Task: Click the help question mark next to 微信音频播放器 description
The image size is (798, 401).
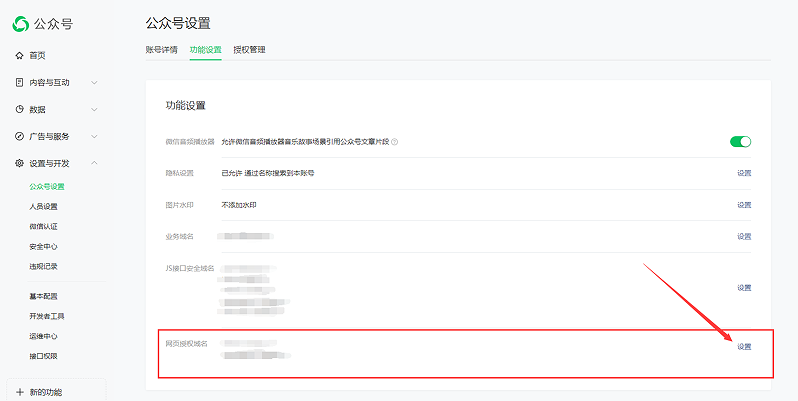Action: (x=394, y=142)
